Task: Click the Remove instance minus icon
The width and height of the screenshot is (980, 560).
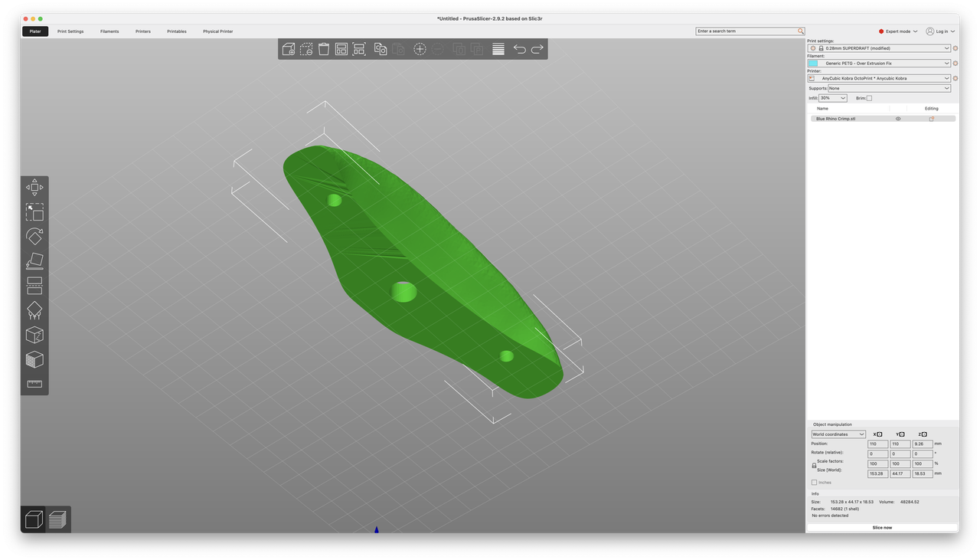Action: click(x=438, y=49)
